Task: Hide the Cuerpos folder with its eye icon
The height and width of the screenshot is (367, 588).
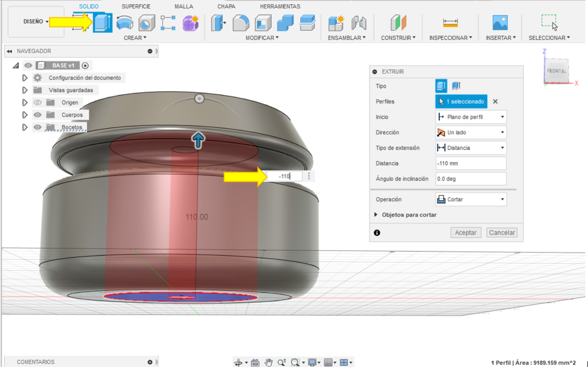Action: click(38, 115)
